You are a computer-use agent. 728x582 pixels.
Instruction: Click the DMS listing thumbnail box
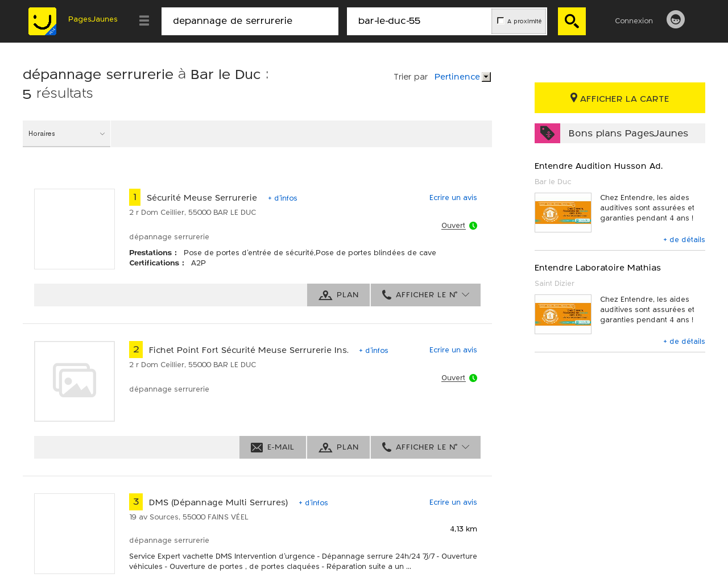[x=75, y=534]
